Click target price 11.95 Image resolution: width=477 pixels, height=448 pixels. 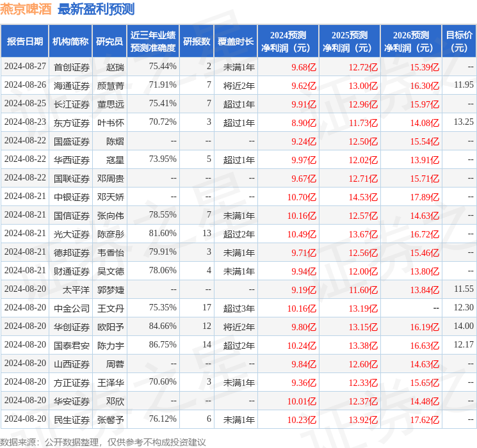[464, 85]
